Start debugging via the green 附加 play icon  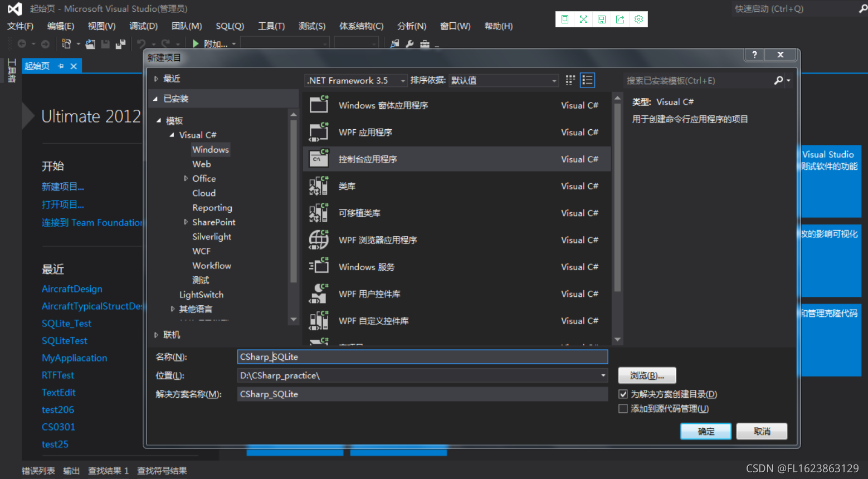[196, 43]
